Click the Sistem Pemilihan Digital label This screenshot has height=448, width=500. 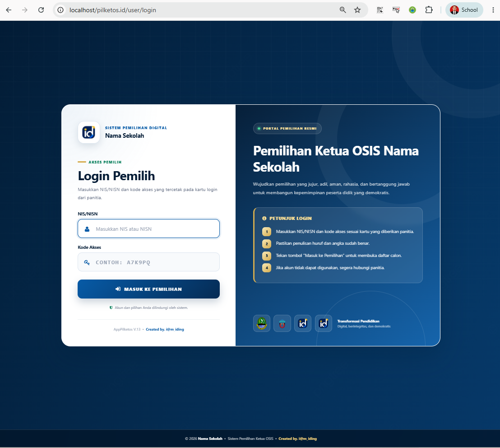tap(136, 128)
